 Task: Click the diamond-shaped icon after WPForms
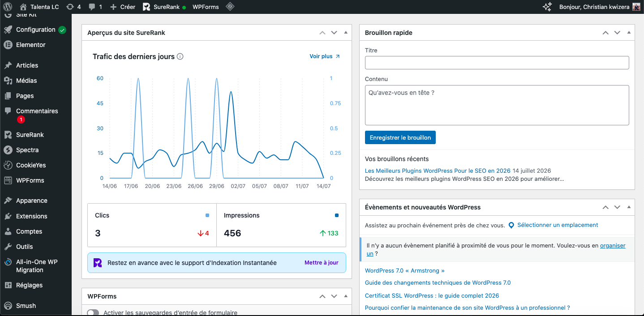(x=230, y=7)
